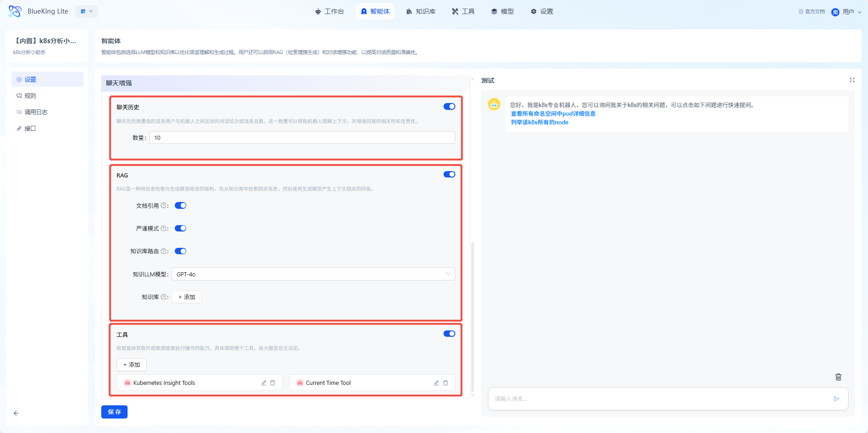Viewport: 868px width, 433px height.
Task: Click the 列举该k8s所有的node quick question link
Action: pos(539,123)
